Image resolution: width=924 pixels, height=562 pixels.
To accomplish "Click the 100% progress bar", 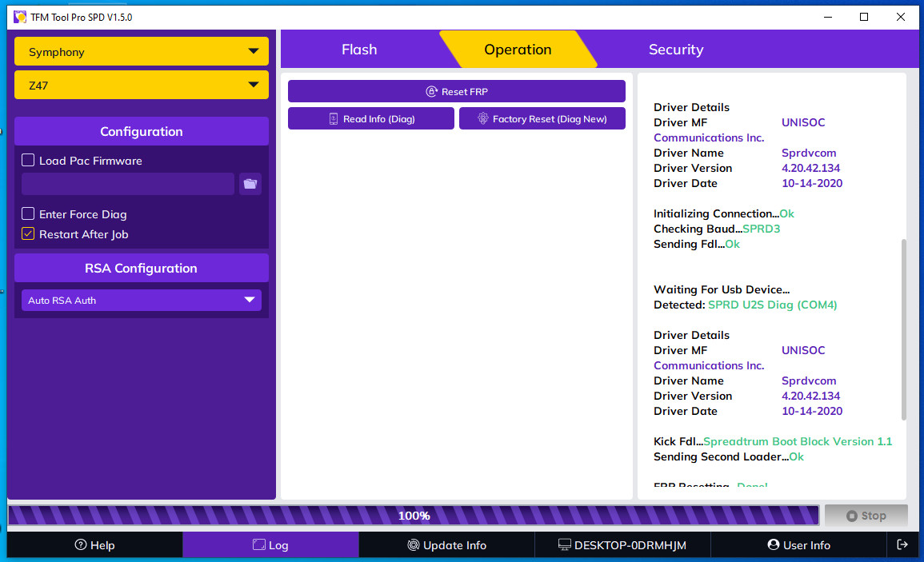I will (414, 516).
